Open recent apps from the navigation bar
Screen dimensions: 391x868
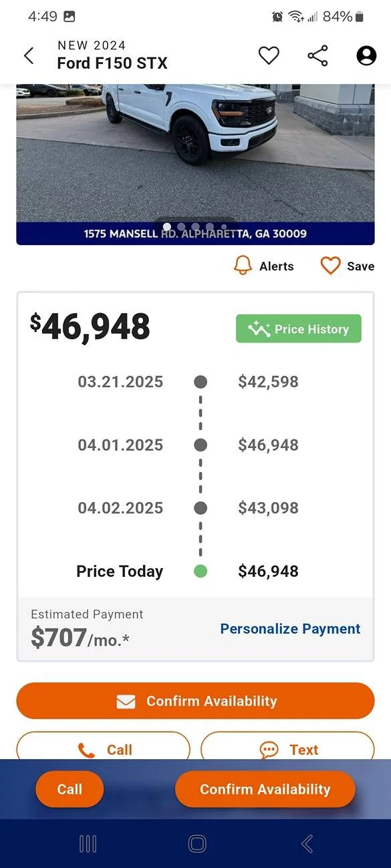point(88,843)
